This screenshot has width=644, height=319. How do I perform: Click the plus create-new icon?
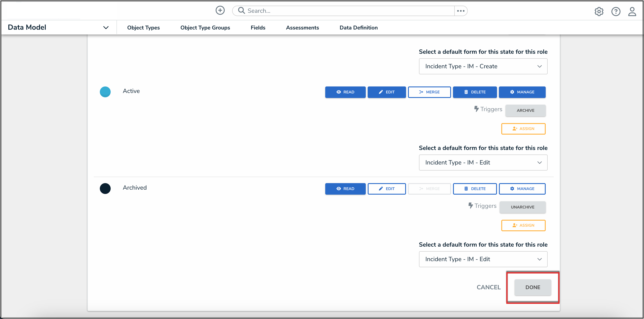[x=220, y=10]
